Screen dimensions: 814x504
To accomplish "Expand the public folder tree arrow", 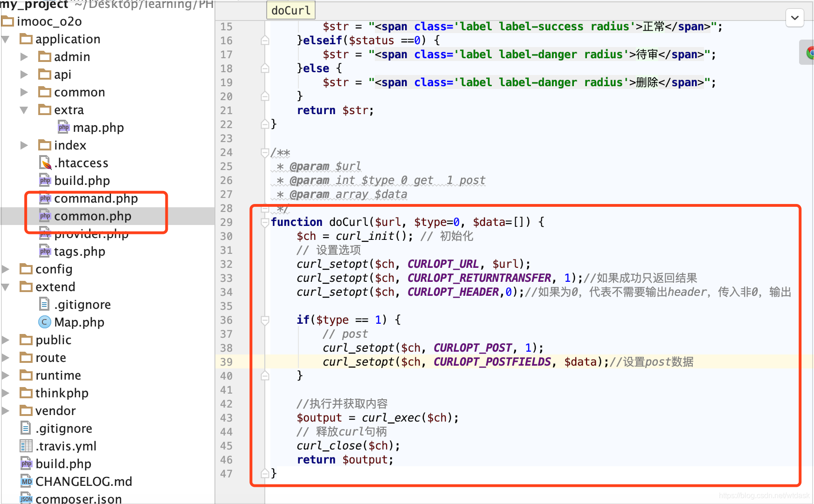I will [x=6, y=340].
